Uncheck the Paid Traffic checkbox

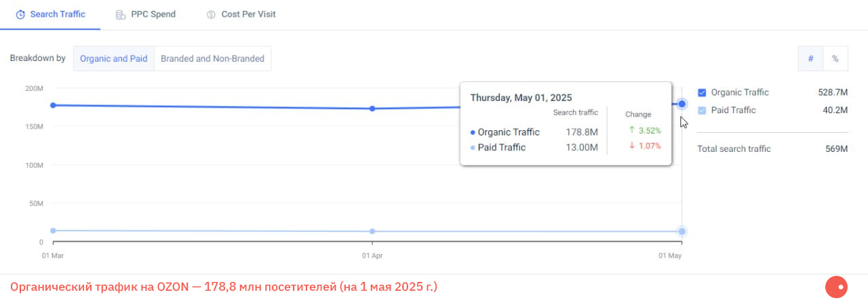click(702, 110)
